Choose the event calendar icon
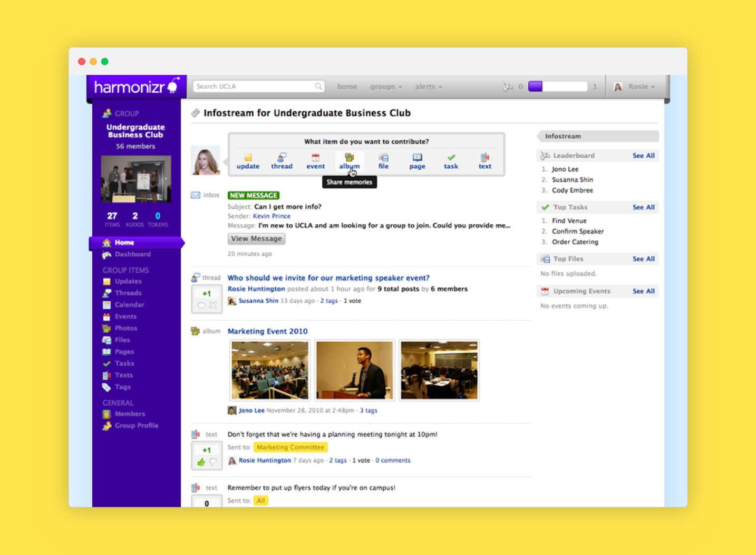 click(315, 158)
